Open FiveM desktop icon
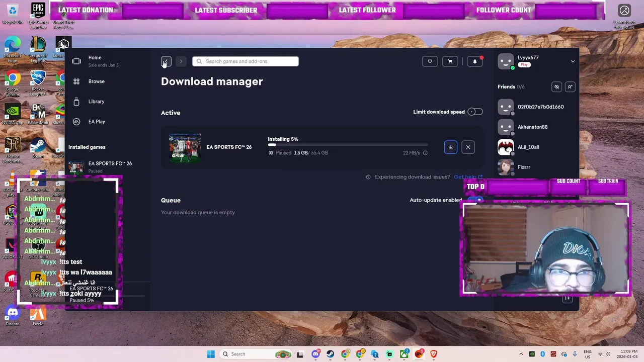Screen dimensions: 644x362 (38, 316)
